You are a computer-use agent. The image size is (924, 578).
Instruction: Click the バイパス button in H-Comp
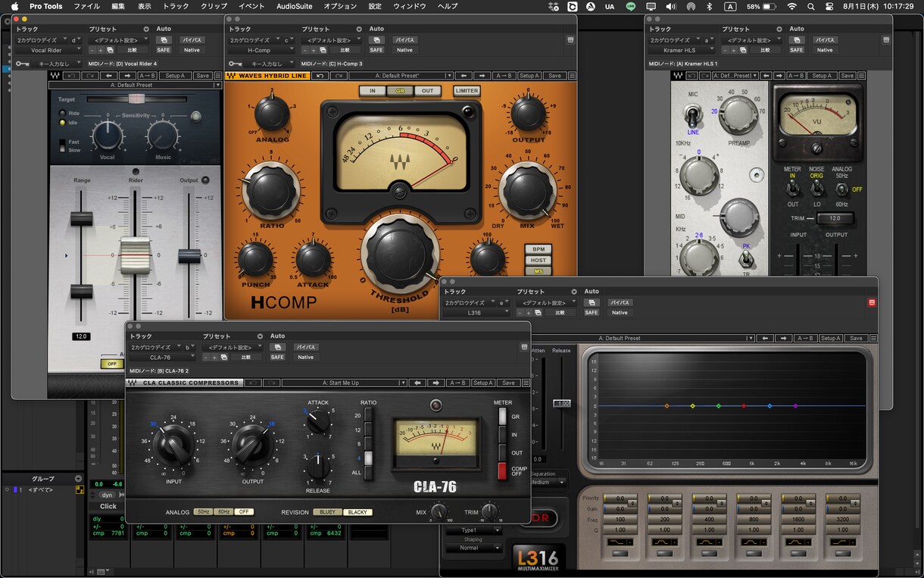[404, 40]
